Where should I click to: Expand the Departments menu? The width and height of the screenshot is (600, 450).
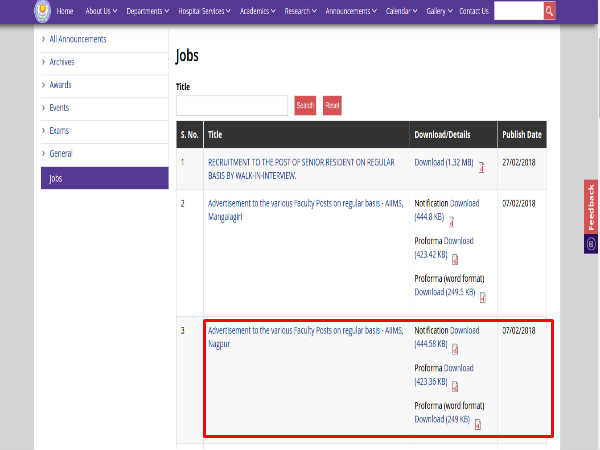148,11
